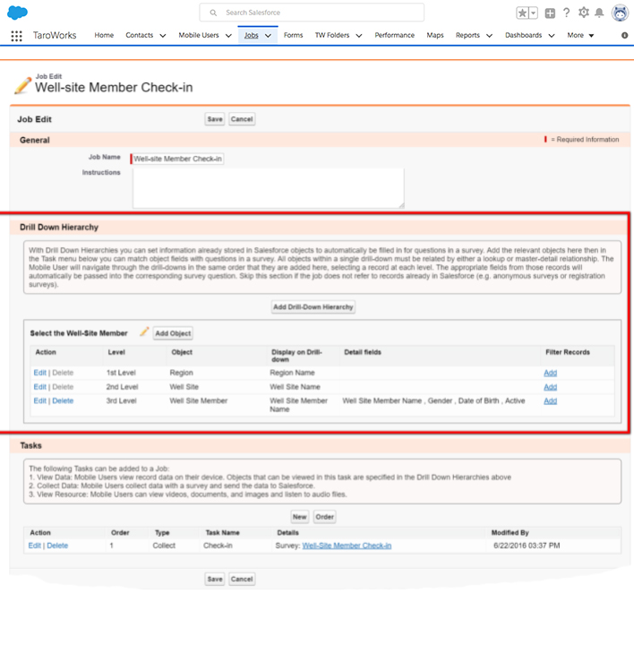Delete the Check-in task
Viewport: 634px width, 672px height.
[57, 546]
